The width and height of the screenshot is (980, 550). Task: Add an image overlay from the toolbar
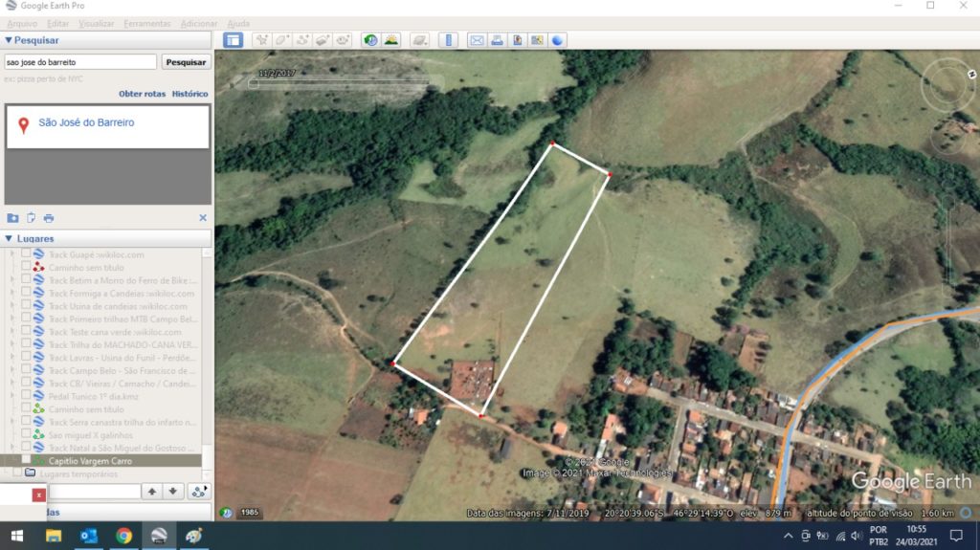323,40
